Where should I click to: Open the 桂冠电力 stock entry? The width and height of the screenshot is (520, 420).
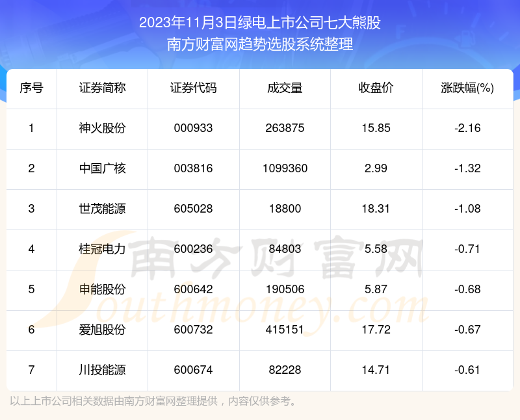[x=102, y=249]
